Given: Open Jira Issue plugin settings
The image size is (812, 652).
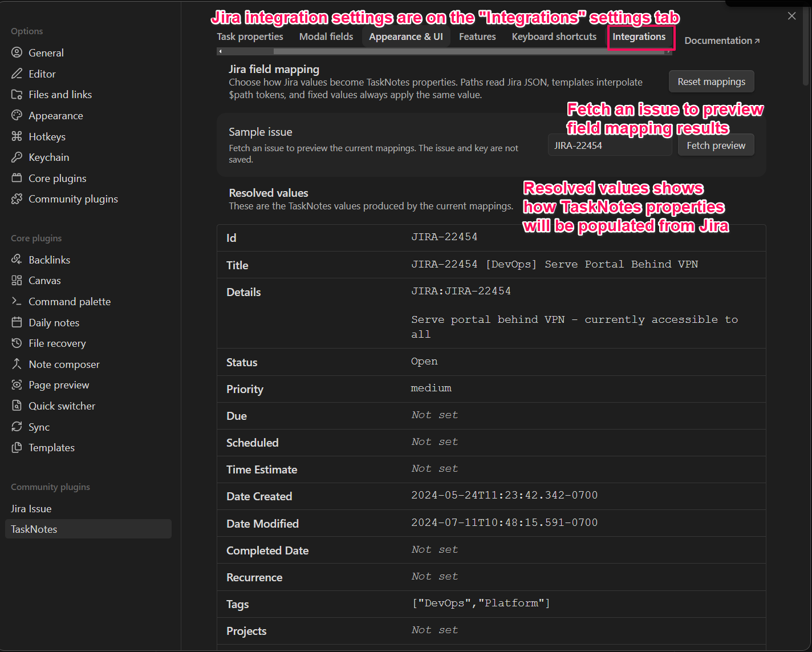Looking at the screenshot, I should point(88,508).
